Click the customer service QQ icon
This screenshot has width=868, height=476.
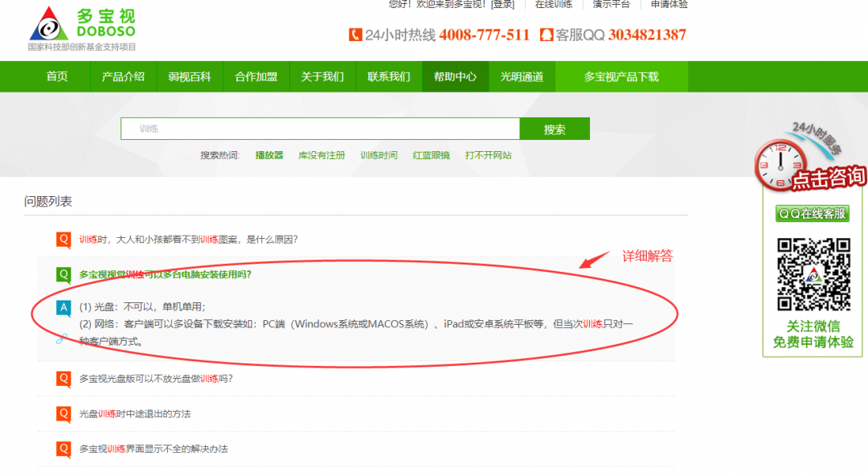pos(547,35)
